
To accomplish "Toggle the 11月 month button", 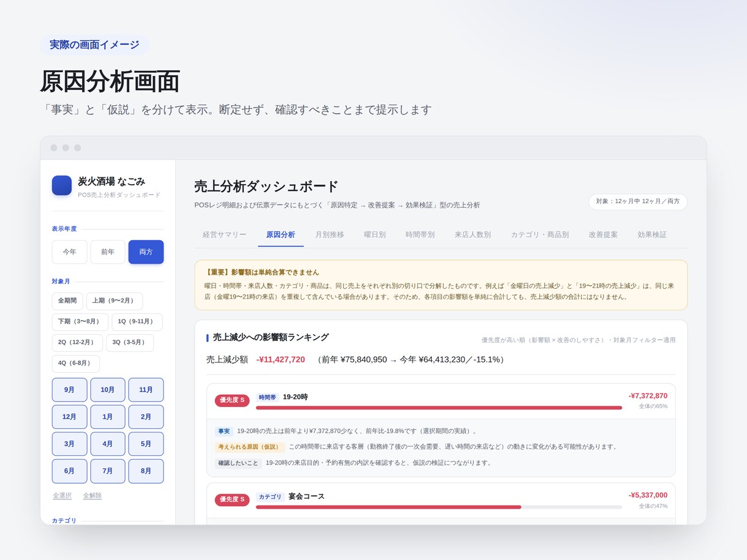I will tap(146, 390).
